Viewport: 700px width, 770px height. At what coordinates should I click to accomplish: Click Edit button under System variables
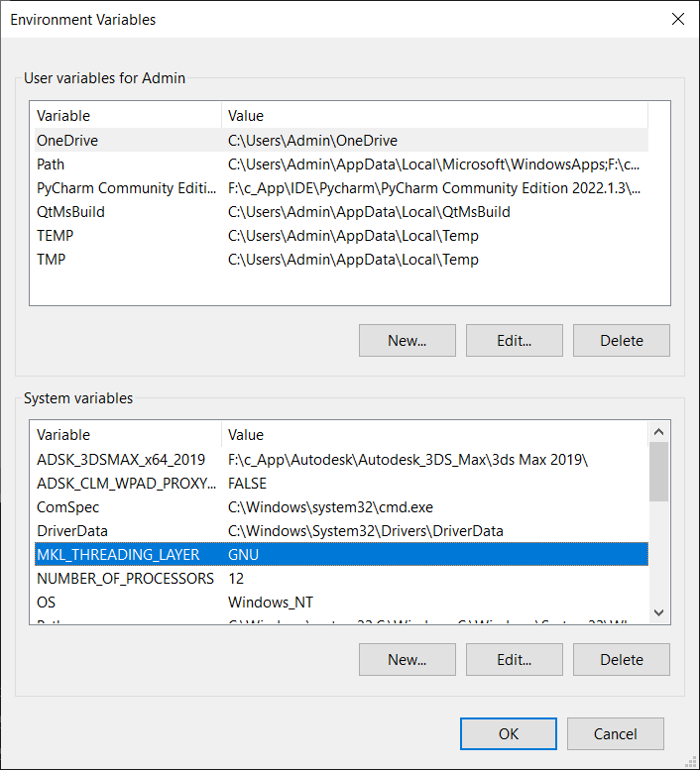point(514,659)
